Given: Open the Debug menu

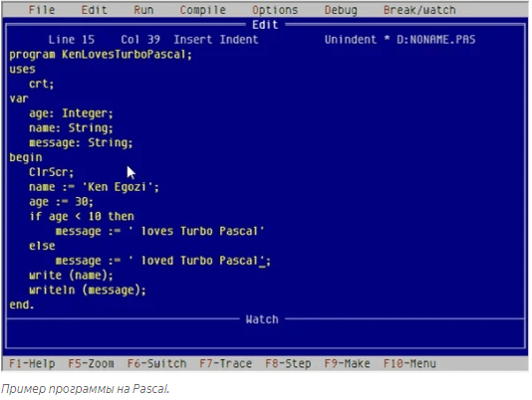Looking at the screenshot, I should [341, 10].
